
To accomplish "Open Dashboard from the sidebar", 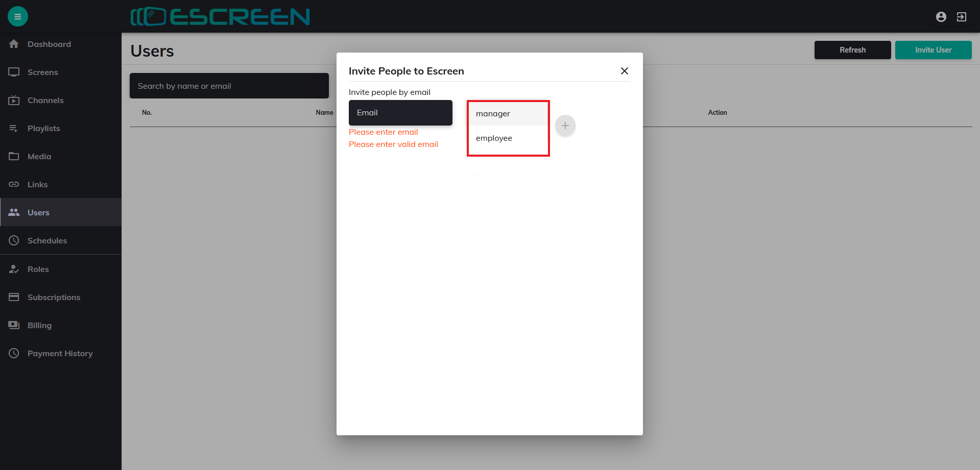I will coord(49,44).
